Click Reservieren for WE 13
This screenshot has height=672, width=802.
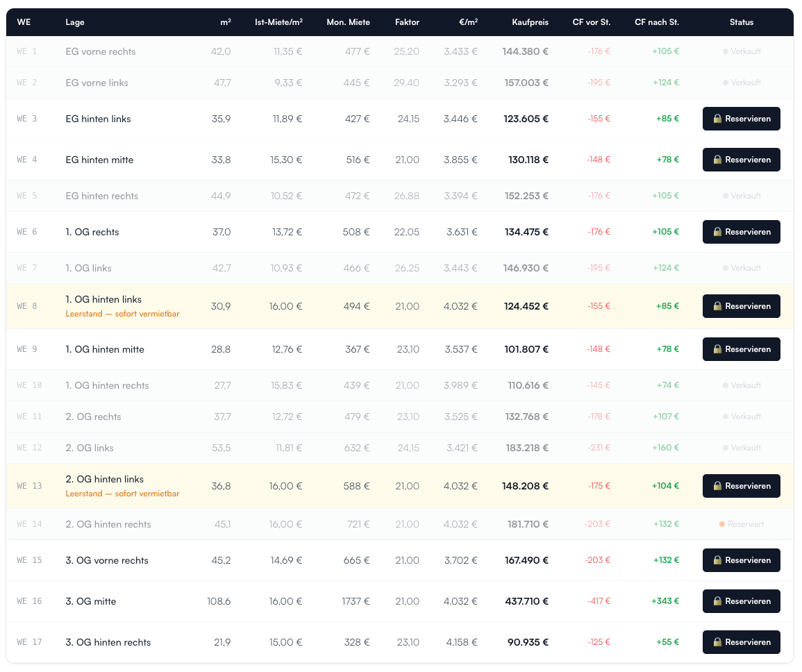click(x=741, y=486)
